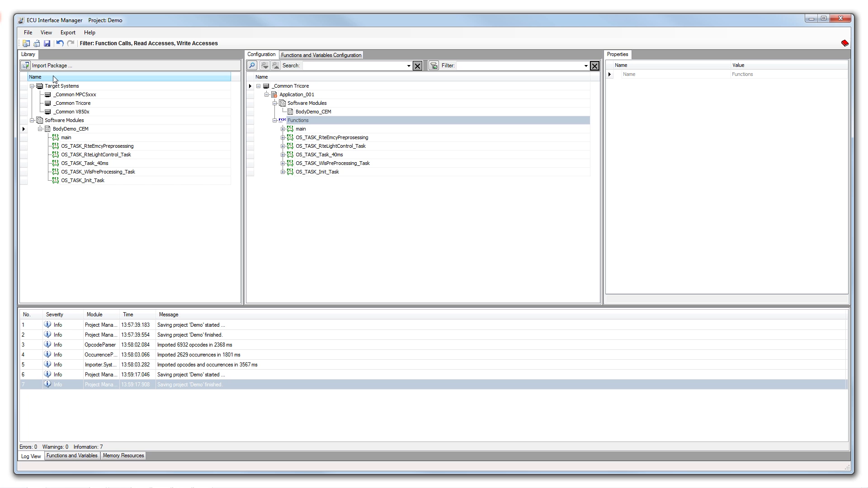Click the Filter settings icon

[434, 66]
